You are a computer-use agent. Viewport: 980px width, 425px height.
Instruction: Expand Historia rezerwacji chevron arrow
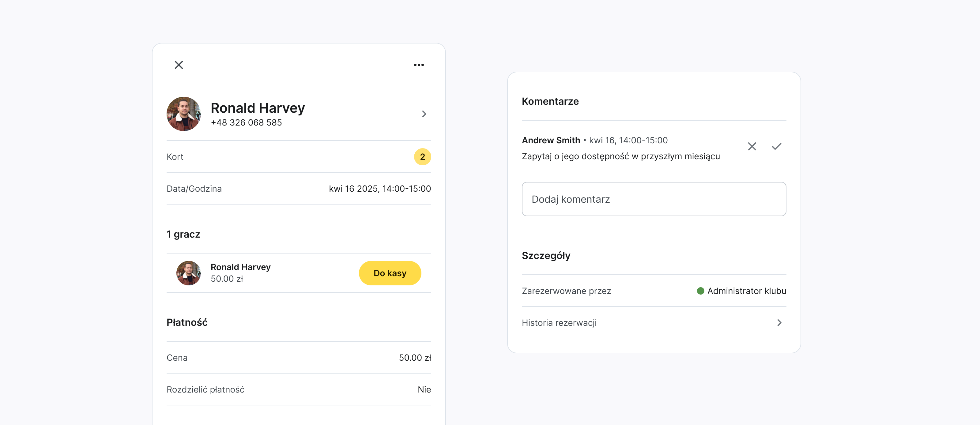pyautogui.click(x=779, y=323)
